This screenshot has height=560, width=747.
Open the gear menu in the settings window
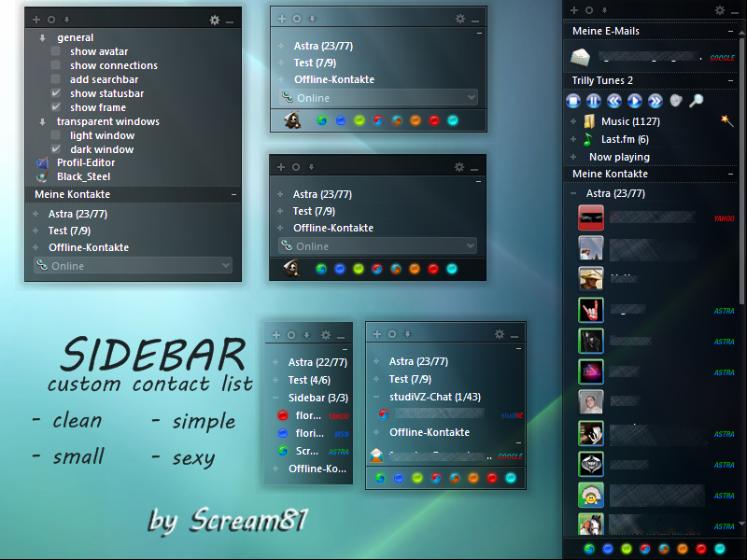pos(215,20)
